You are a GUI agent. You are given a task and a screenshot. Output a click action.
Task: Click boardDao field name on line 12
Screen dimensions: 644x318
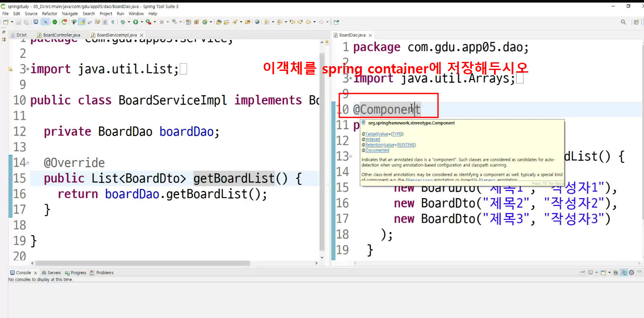186,131
